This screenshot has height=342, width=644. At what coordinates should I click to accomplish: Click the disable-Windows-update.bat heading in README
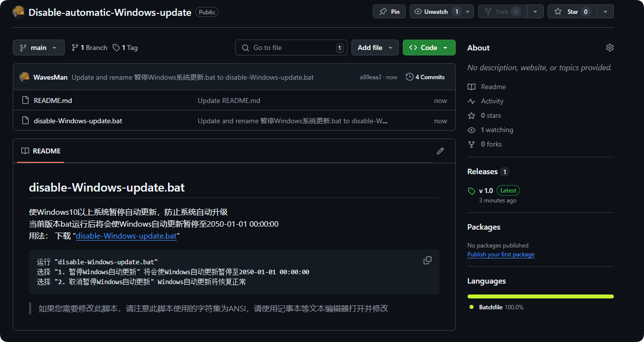(107, 188)
